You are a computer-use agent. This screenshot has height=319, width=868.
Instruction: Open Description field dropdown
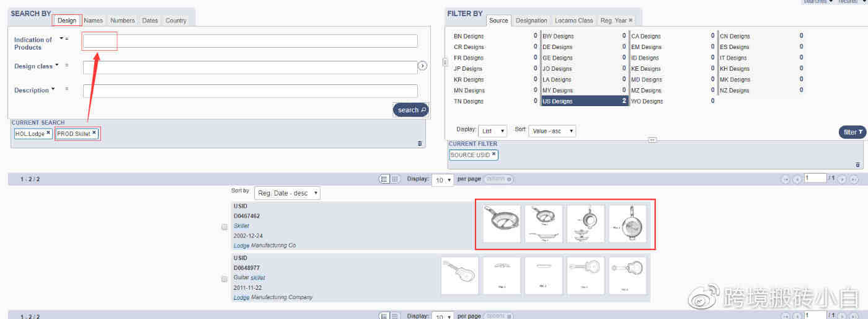click(x=53, y=89)
